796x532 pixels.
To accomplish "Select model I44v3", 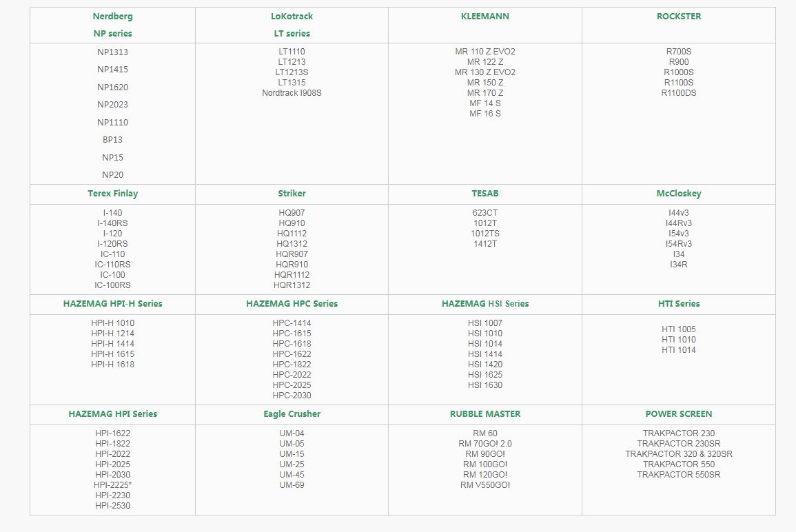I will (x=679, y=213).
